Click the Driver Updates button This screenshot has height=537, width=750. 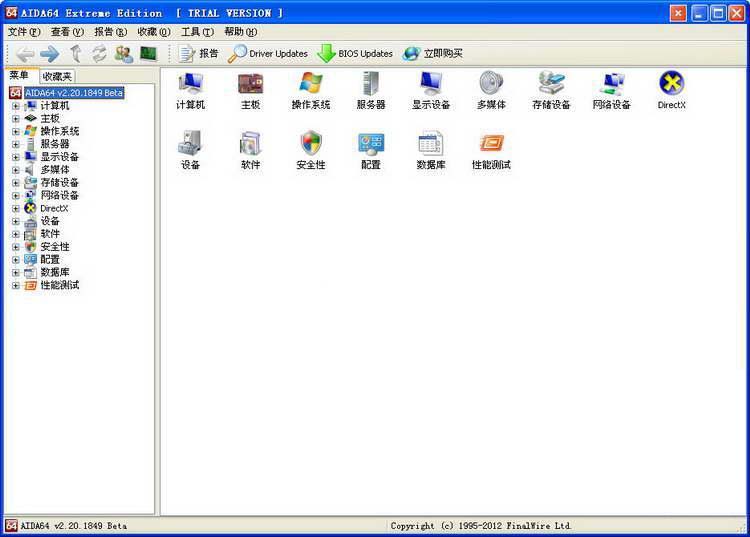click(268, 54)
